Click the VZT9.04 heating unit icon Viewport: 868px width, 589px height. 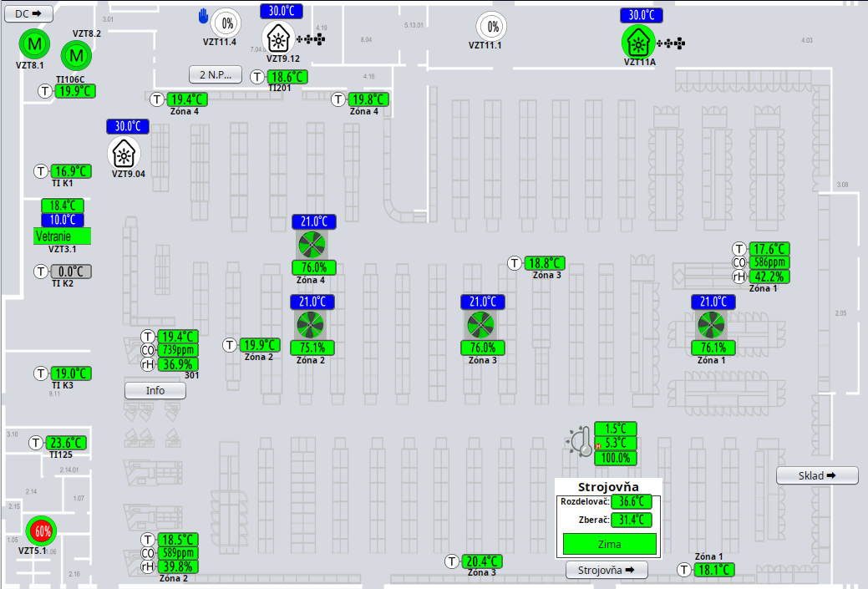point(124,152)
